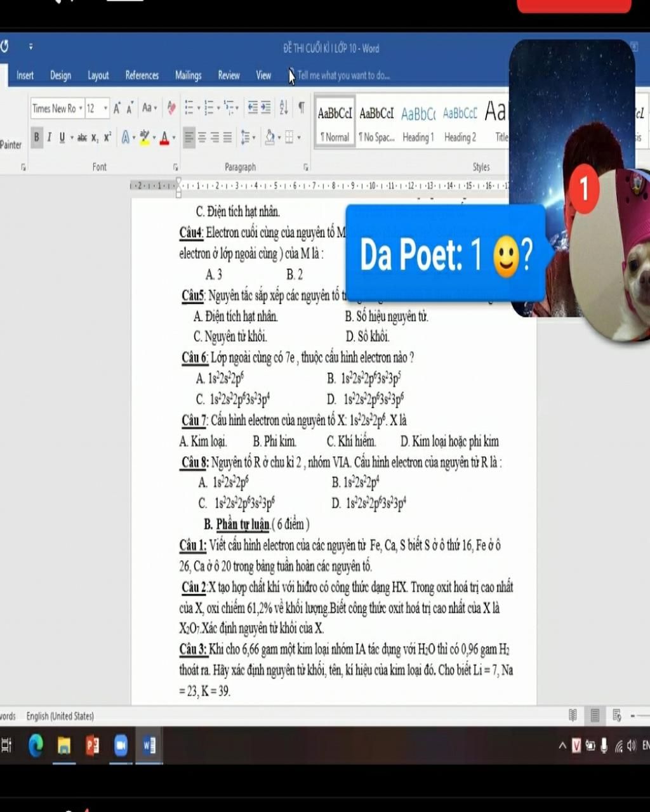
Task: Click Da Poet video thumbnail with dog
Action: click(x=612, y=254)
